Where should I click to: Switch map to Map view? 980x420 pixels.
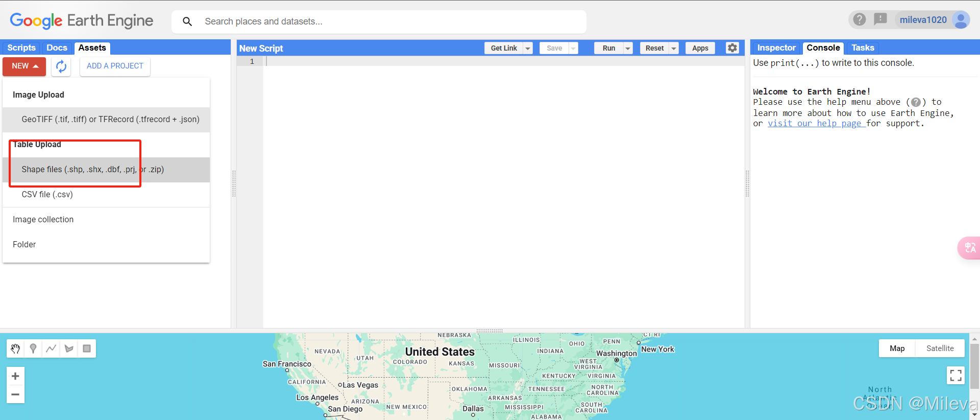(897, 348)
